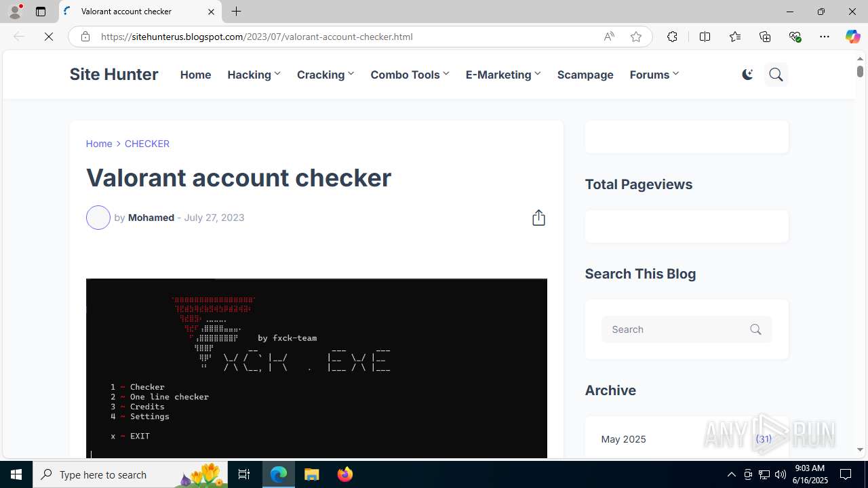Expand the Forums dropdown
Image resolution: width=868 pixels, height=488 pixels.
click(654, 75)
